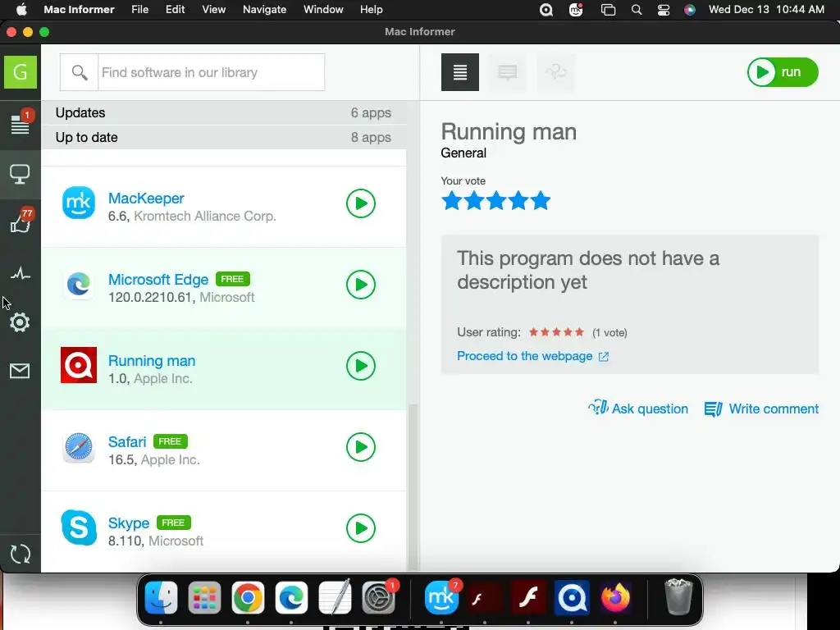The image size is (840, 630).
Task: Open the green G profile icon
Action: [x=21, y=72]
